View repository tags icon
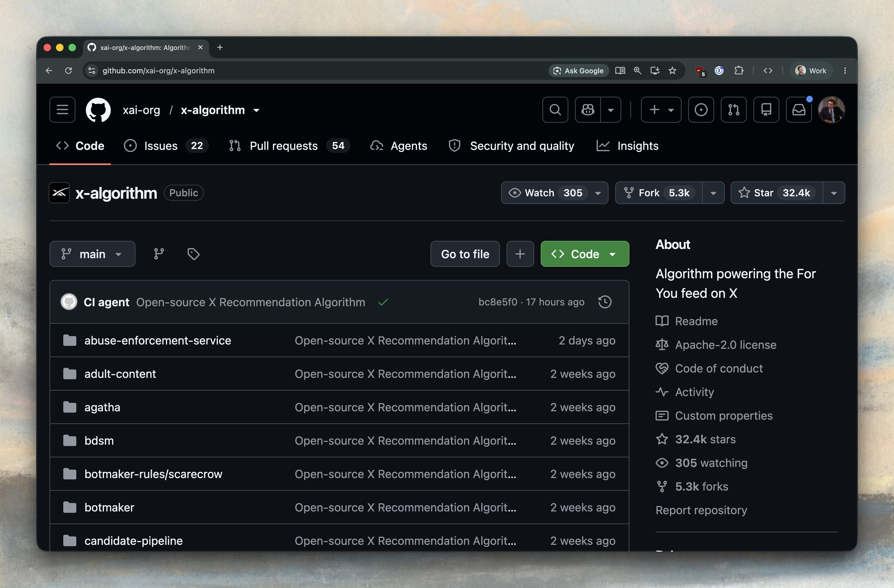The width and height of the screenshot is (894, 588). click(x=193, y=254)
